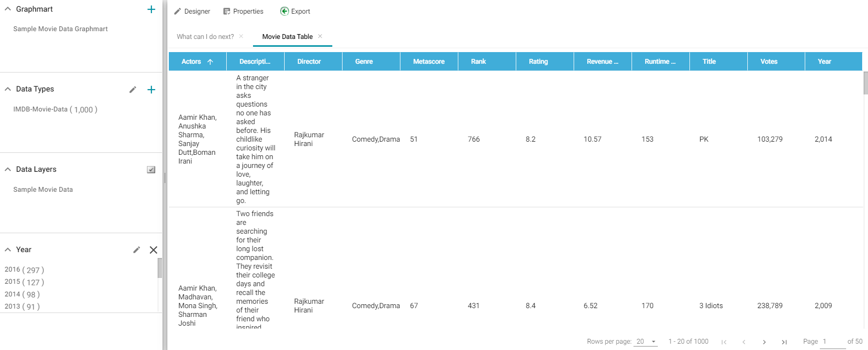Image resolution: width=868 pixels, height=350 pixels.
Task: Remove the Year filter panel
Action: (x=153, y=250)
